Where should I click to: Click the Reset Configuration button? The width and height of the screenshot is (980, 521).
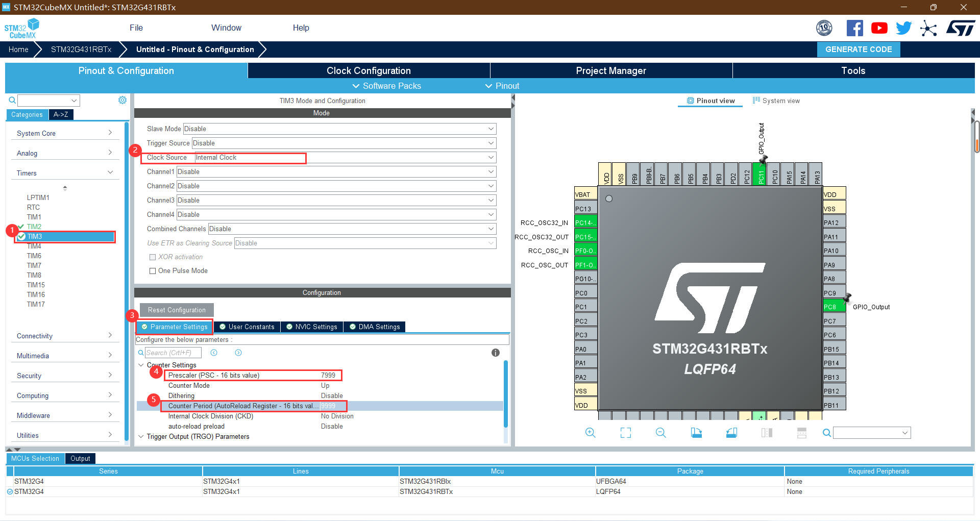coord(177,310)
